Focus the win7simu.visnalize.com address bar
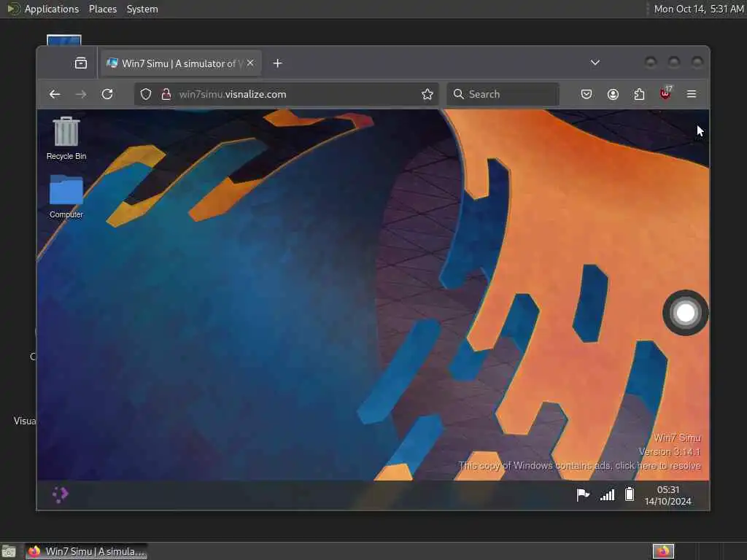The height and width of the screenshot is (560, 747). coord(286,94)
